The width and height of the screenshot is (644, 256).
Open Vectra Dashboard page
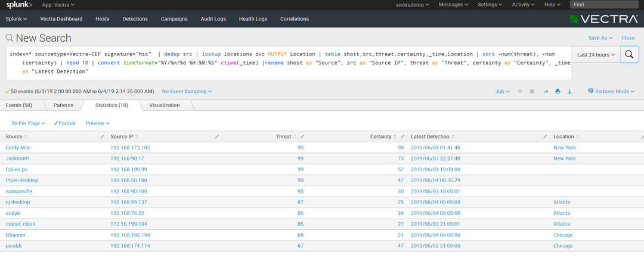pos(61,19)
